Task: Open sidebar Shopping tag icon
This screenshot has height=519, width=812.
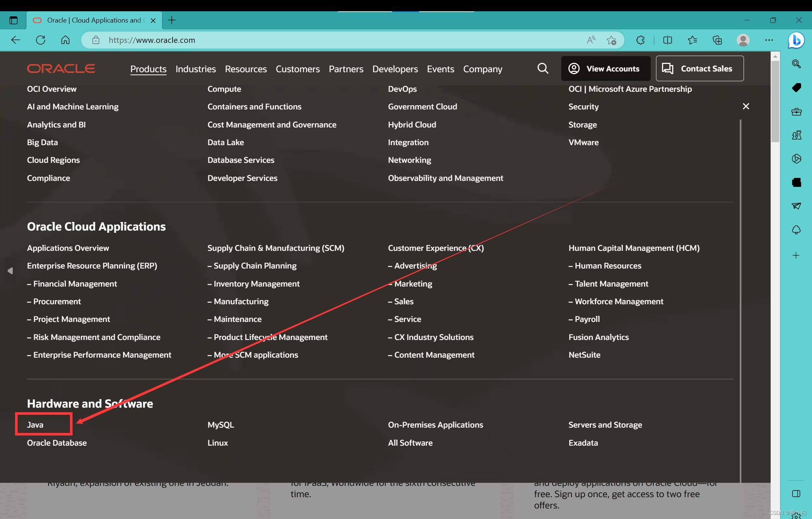Action: click(x=796, y=88)
